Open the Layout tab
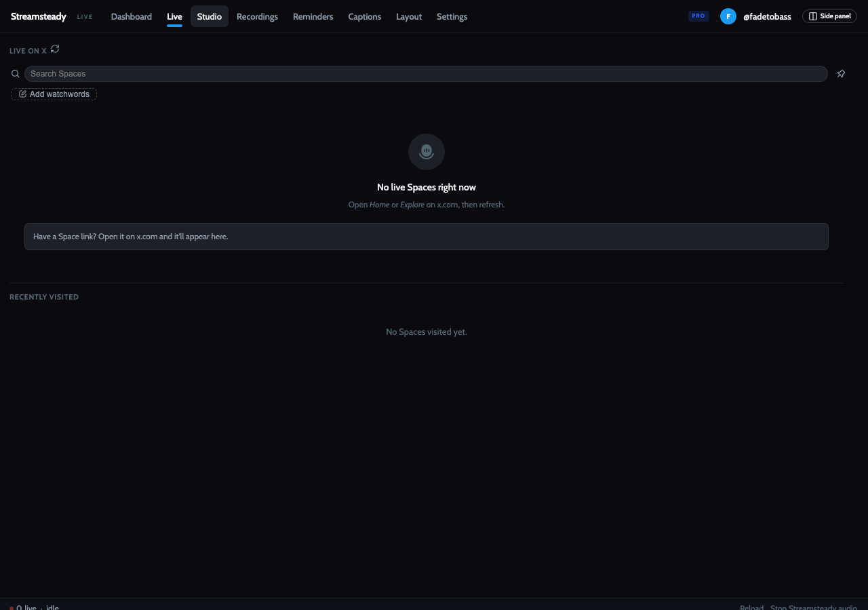This screenshot has width=868, height=610. tap(409, 16)
